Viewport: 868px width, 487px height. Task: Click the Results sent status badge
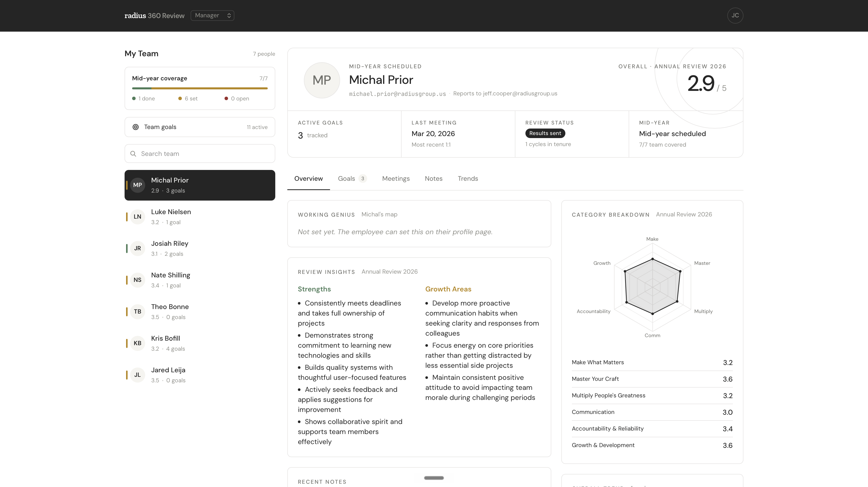click(x=545, y=133)
